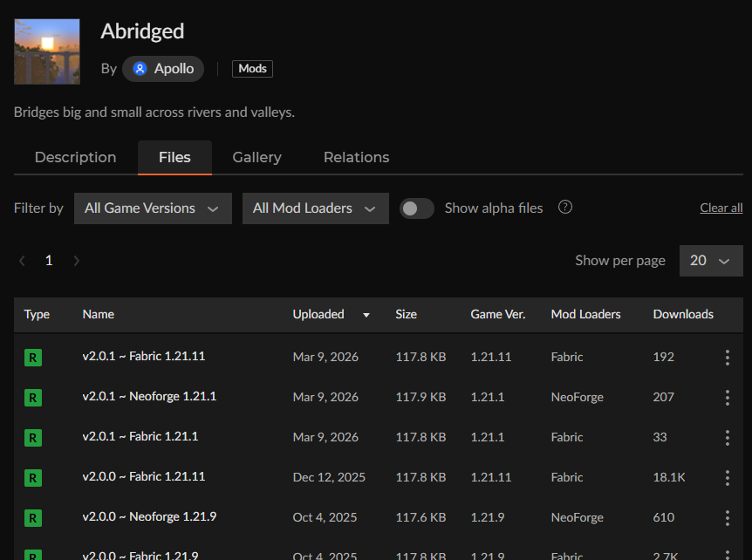The width and height of the screenshot is (752, 560).
Task: Expand All Game Versions dropdown
Action: click(x=153, y=208)
